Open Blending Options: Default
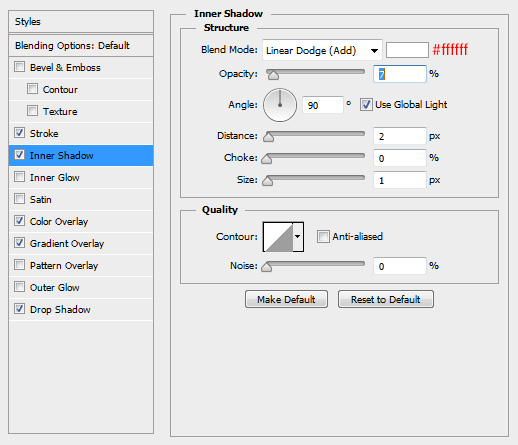 [x=81, y=45]
